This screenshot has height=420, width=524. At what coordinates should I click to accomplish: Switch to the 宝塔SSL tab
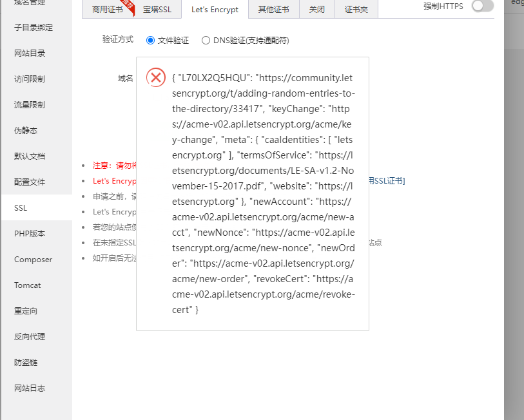point(157,10)
